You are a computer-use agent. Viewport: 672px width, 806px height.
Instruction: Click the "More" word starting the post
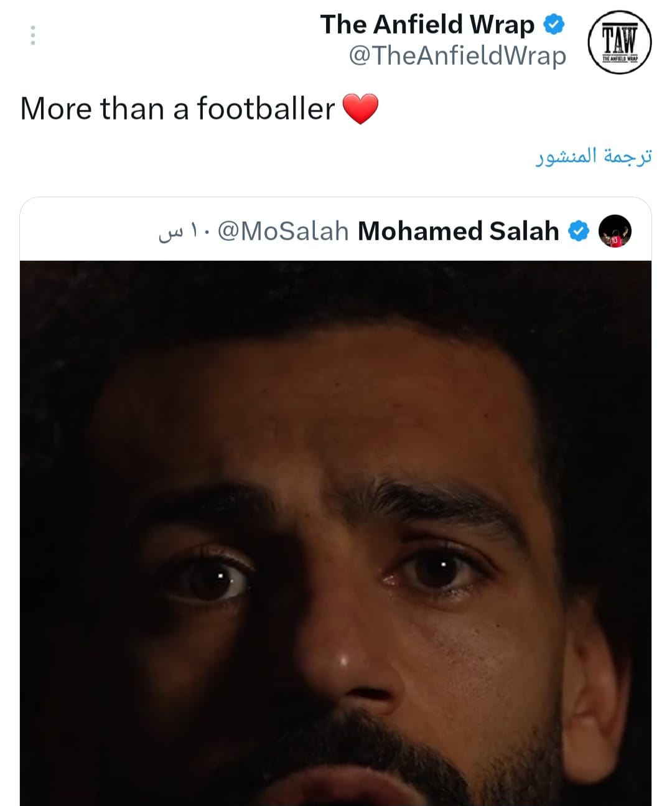click(56, 109)
